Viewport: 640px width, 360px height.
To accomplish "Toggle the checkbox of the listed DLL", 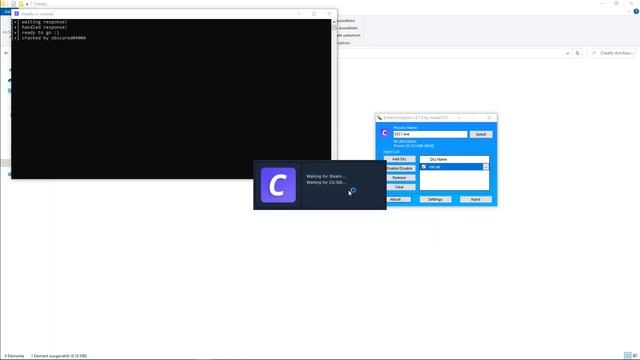I will (424, 167).
